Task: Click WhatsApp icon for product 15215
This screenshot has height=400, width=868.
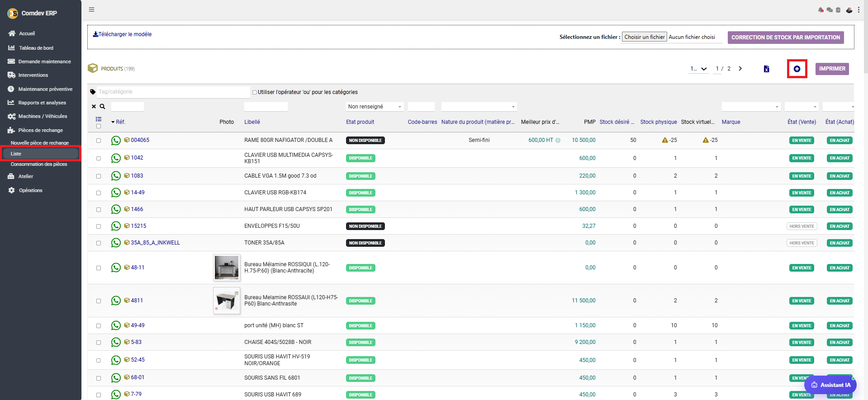Action: coord(116,226)
